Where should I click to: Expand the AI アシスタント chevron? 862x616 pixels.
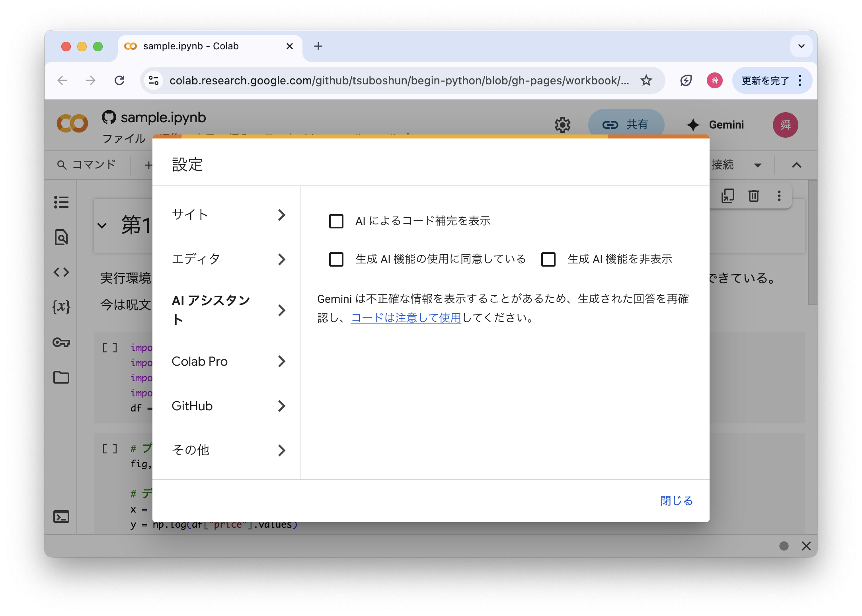(282, 310)
